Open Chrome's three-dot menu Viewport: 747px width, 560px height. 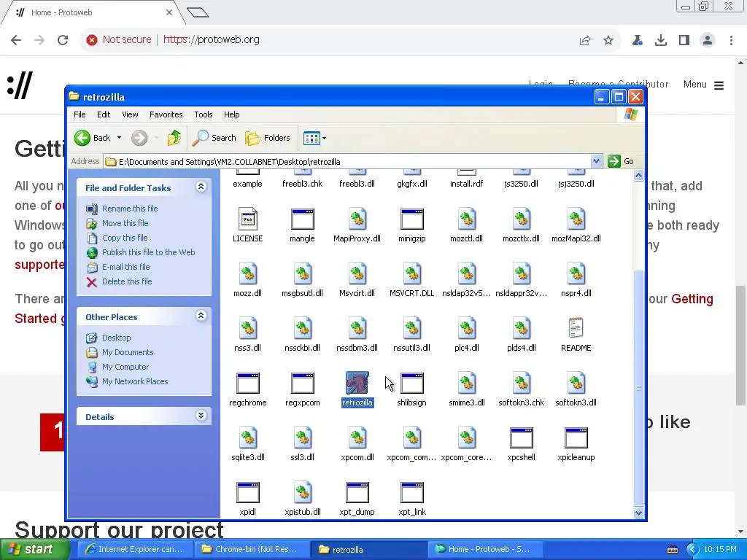coord(731,41)
